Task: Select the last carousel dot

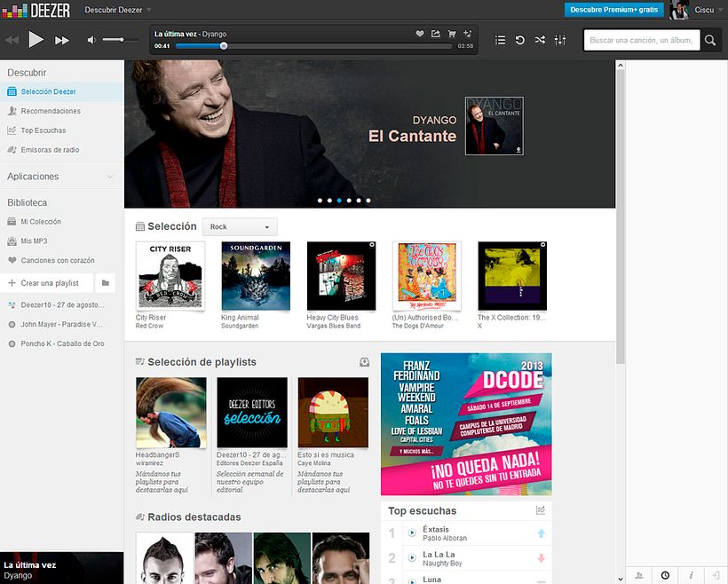Action: [x=368, y=201]
